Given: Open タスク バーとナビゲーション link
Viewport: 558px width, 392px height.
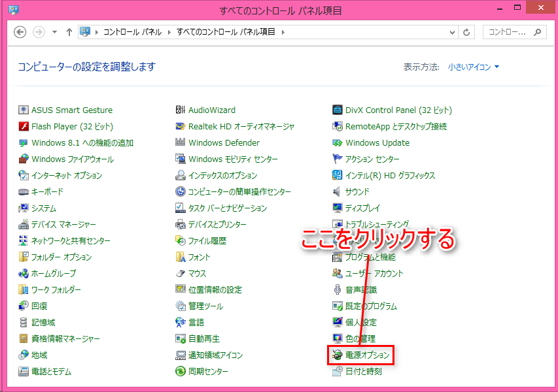Looking at the screenshot, I should [228, 208].
